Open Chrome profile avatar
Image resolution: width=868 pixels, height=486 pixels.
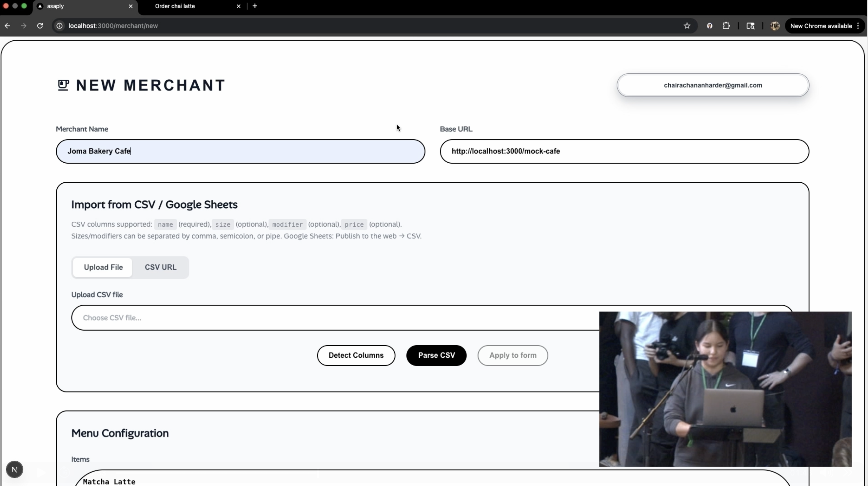tap(775, 26)
